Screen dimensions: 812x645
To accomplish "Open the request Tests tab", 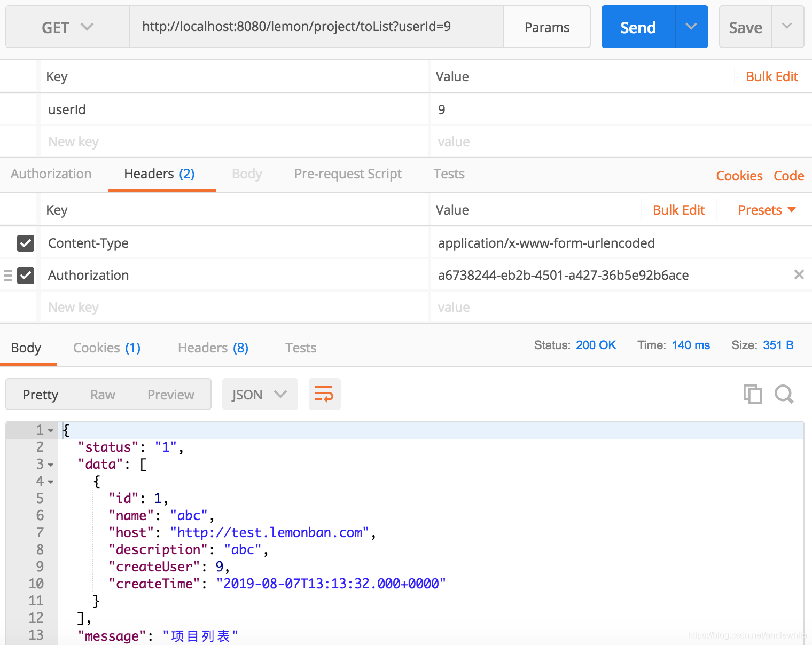I will click(449, 174).
